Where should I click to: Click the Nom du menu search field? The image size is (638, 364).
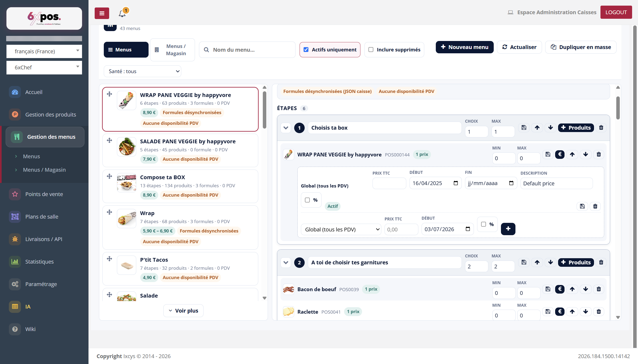tap(247, 50)
